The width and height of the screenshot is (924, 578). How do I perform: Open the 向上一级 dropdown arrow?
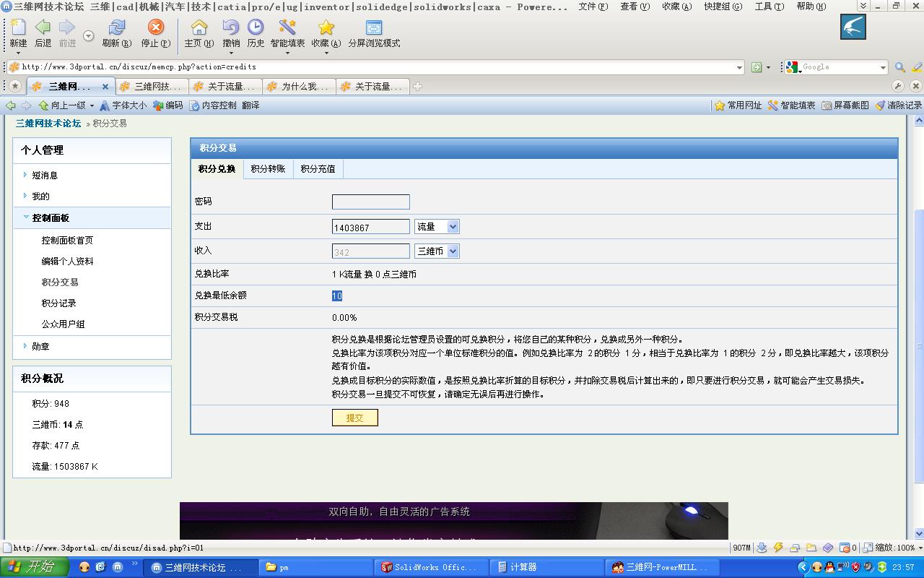(92, 106)
